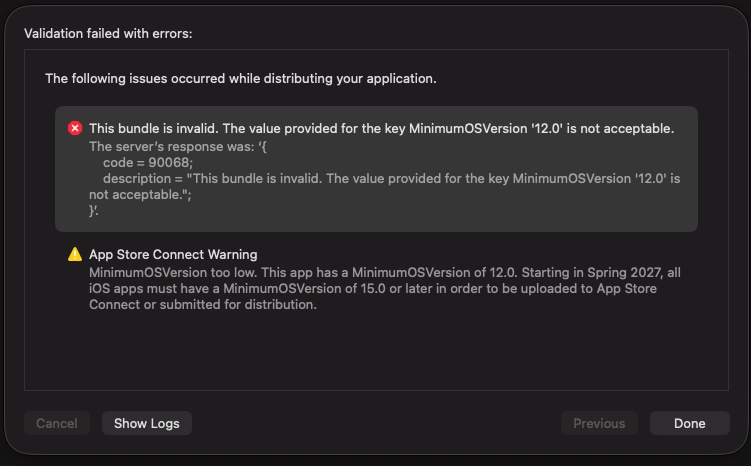The height and width of the screenshot is (466, 751).
Task: Select the bundle is invalid error headline
Action: (381, 128)
